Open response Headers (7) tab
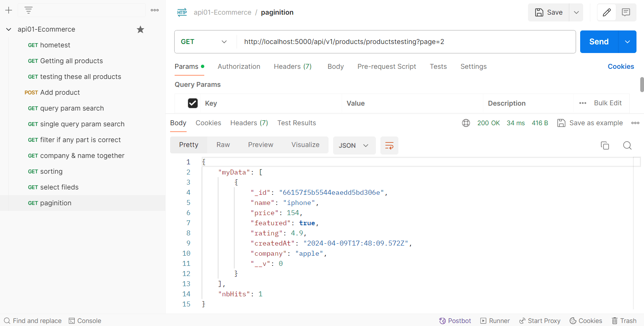 click(x=249, y=123)
